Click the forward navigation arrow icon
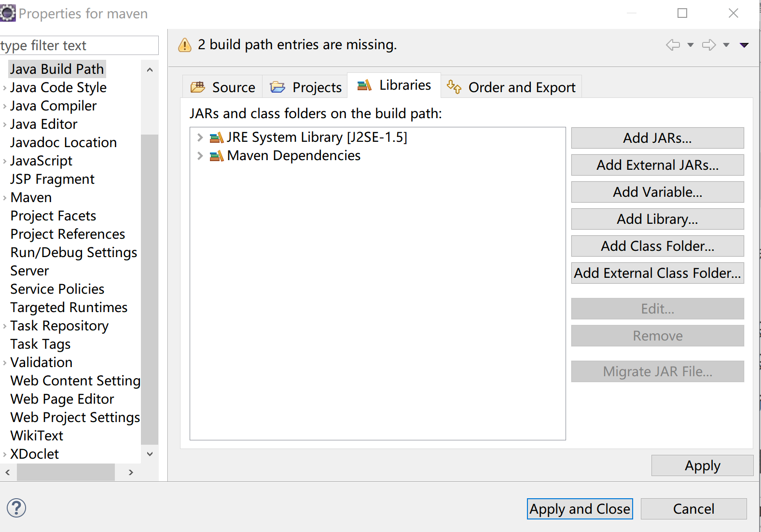The height and width of the screenshot is (532, 761). pos(708,45)
